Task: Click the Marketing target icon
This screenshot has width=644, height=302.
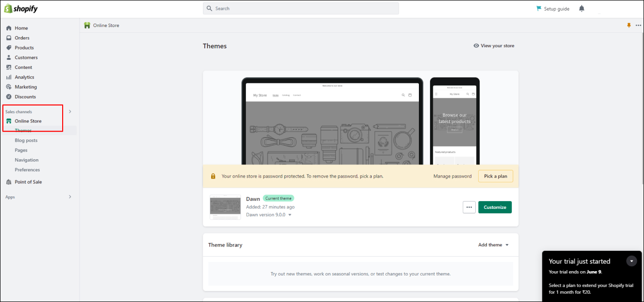Action: click(9, 87)
